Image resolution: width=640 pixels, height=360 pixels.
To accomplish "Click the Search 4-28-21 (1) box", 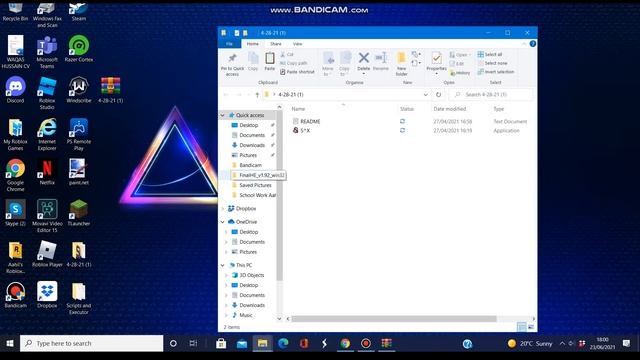I will [491, 95].
